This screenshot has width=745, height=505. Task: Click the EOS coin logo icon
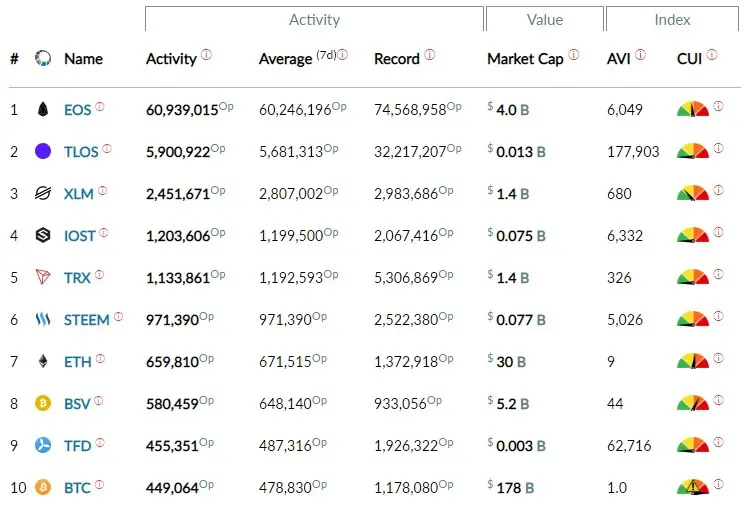click(43, 109)
